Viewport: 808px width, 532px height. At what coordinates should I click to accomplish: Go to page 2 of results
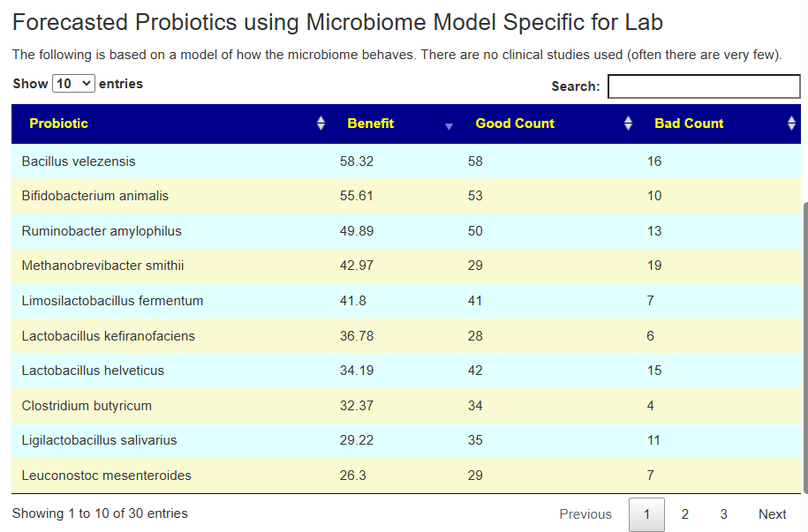[x=685, y=514]
